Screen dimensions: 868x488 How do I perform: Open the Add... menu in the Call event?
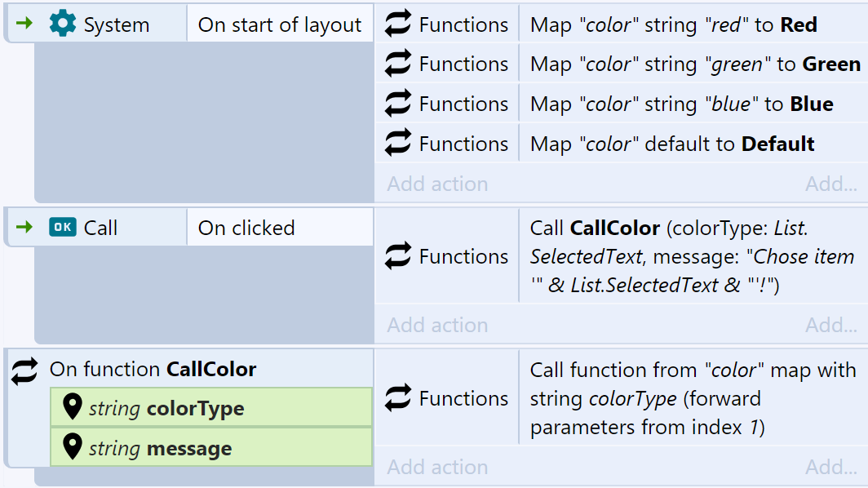[831, 325]
